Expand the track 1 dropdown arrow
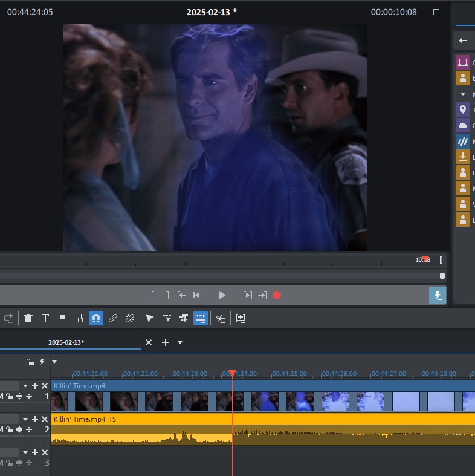Viewport: 475px width, 476px height. [x=25, y=386]
